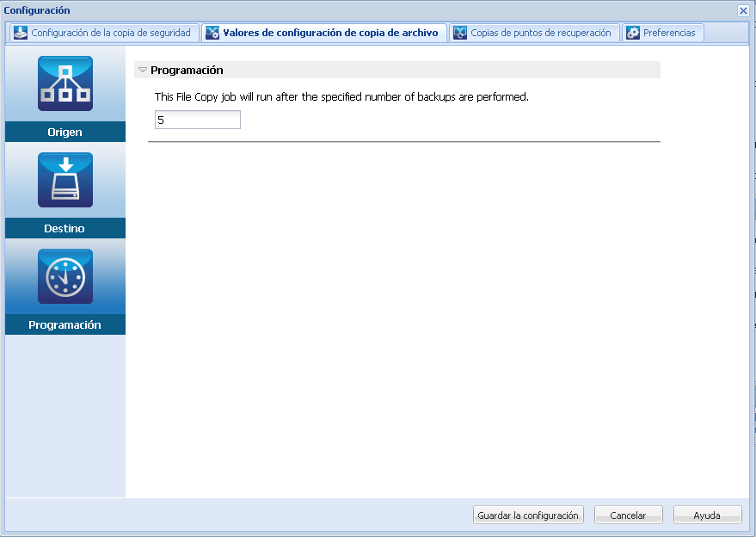Open Ayuda for help

coord(707,514)
